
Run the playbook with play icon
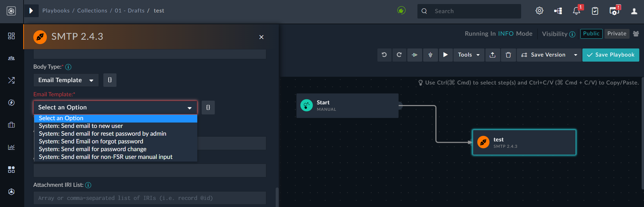445,55
